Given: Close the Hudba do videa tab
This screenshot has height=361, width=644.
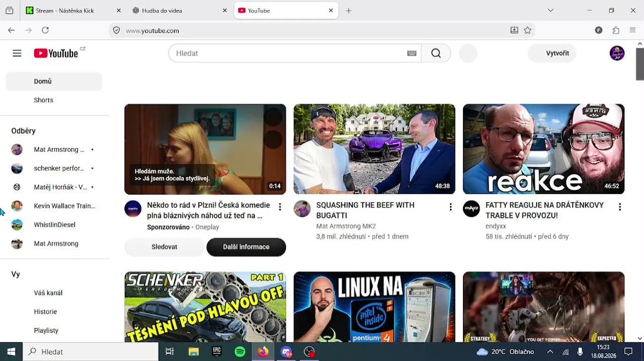Looking at the screenshot, I should (225, 11).
